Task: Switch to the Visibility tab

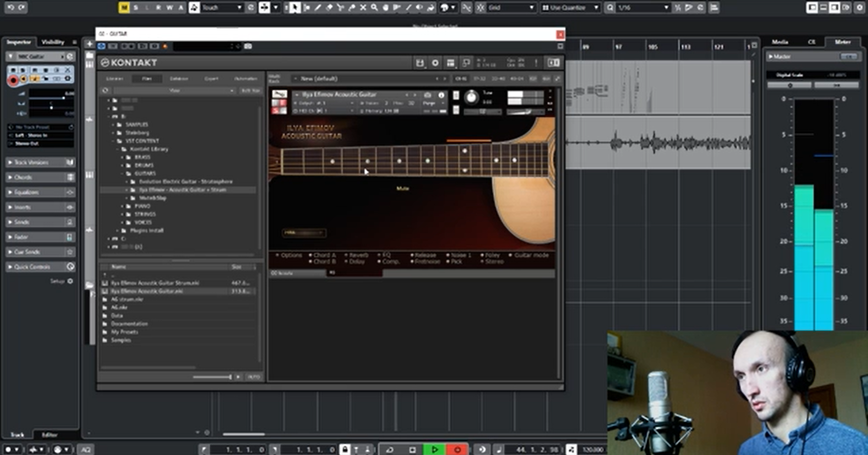Action: (x=53, y=42)
